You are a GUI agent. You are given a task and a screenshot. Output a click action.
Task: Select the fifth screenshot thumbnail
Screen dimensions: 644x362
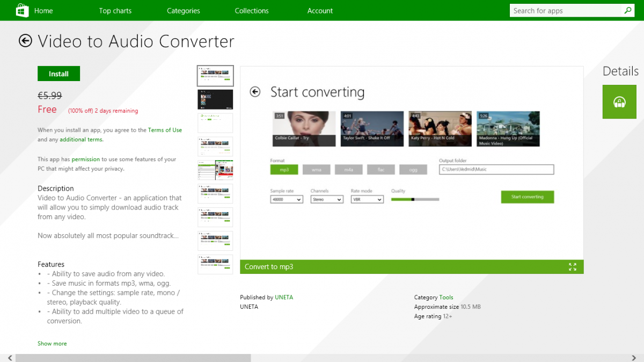[x=215, y=170]
